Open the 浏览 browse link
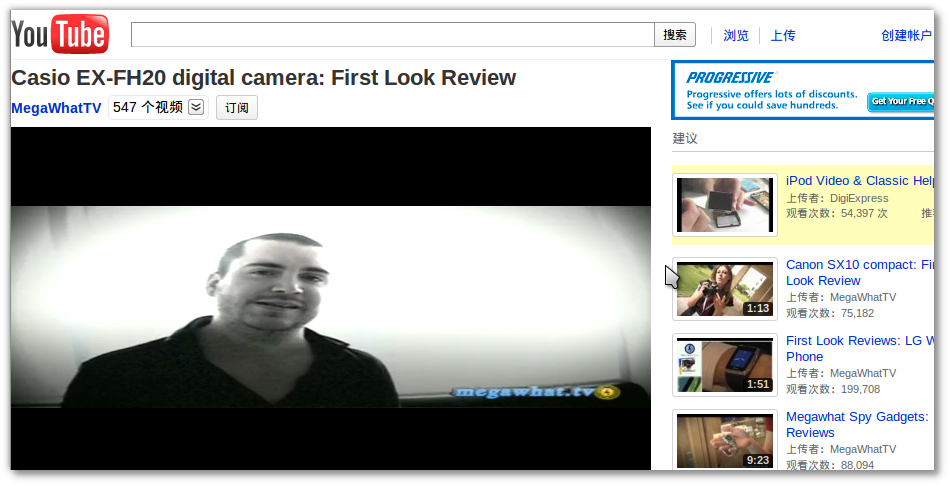The height and width of the screenshot is (486, 950). click(x=736, y=36)
